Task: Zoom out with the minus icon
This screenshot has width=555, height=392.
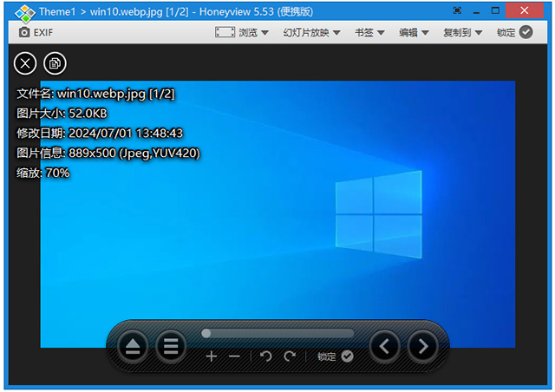Action: [234, 356]
